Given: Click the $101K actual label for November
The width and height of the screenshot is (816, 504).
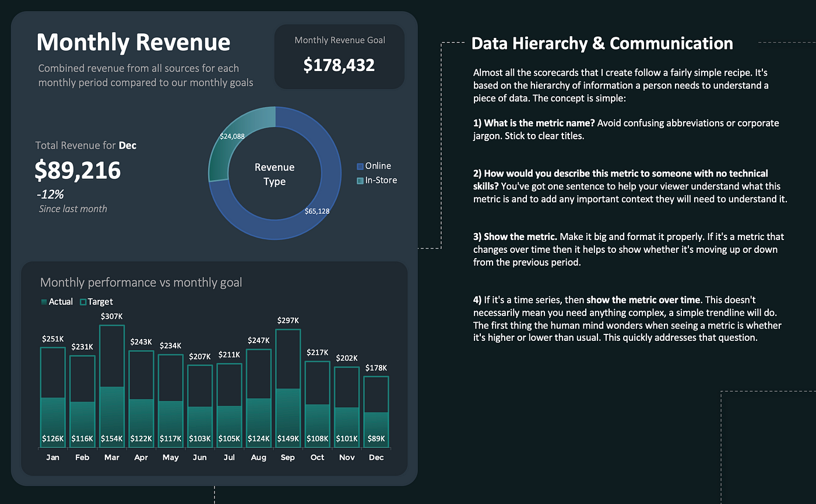Looking at the screenshot, I should tap(347, 439).
